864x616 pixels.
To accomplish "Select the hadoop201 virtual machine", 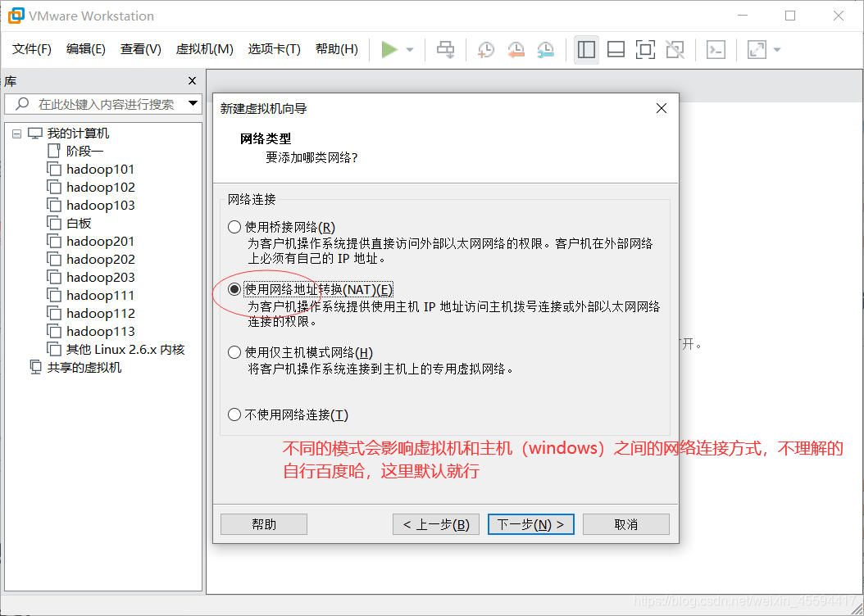I will pyautogui.click(x=100, y=241).
